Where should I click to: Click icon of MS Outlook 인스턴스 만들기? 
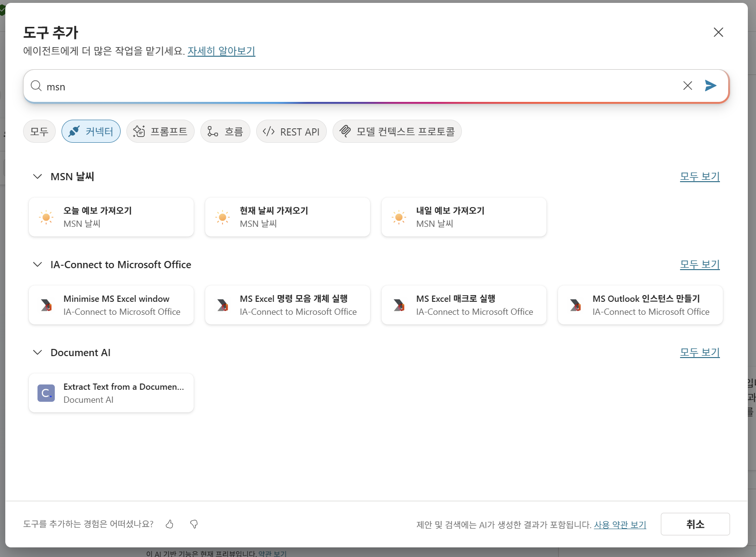(575, 305)
